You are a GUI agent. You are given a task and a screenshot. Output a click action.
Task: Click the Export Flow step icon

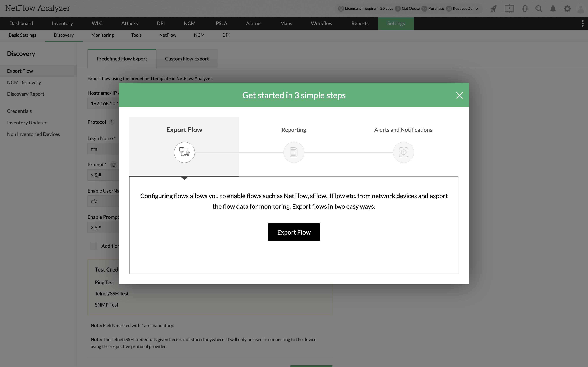[x=184, y=152]
